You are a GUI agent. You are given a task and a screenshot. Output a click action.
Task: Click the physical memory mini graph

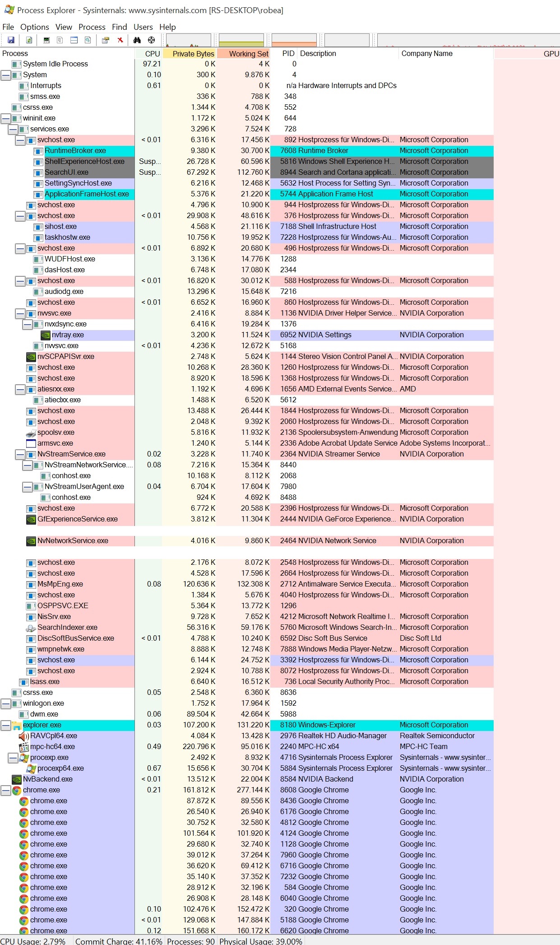tap(294, 40)
